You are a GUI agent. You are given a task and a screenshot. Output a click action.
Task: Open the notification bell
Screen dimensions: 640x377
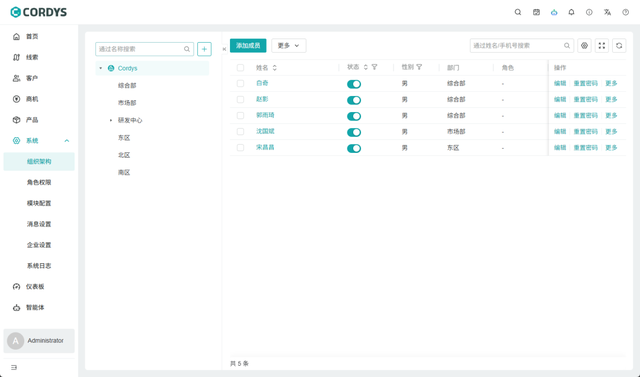click(x=571, y=12)
